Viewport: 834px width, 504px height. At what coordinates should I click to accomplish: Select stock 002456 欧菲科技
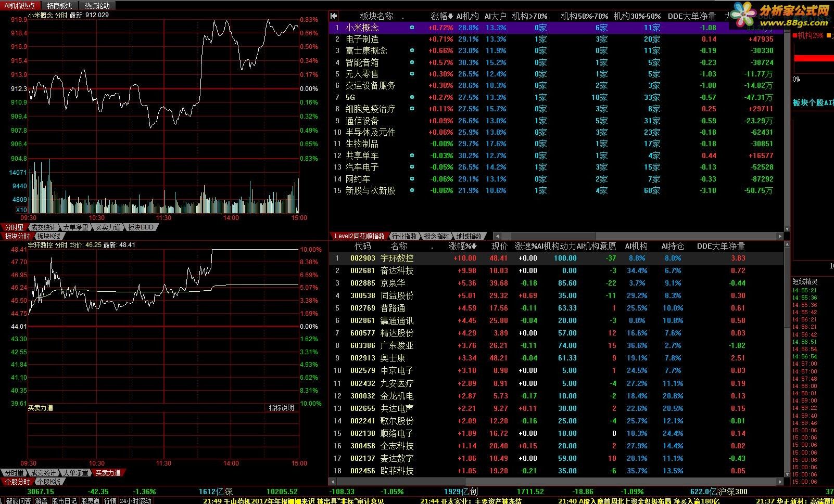[556, 471]
